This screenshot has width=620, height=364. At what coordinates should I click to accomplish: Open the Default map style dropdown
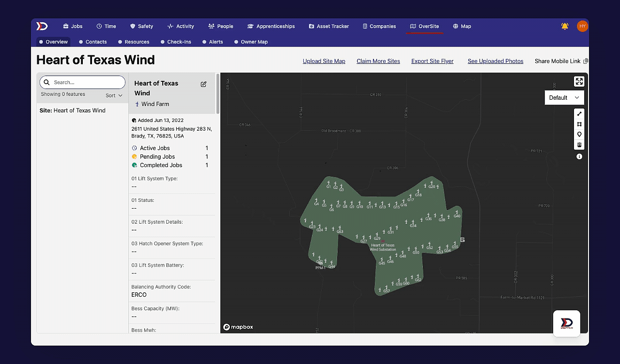pyautogui.click(x=564, y=97)
